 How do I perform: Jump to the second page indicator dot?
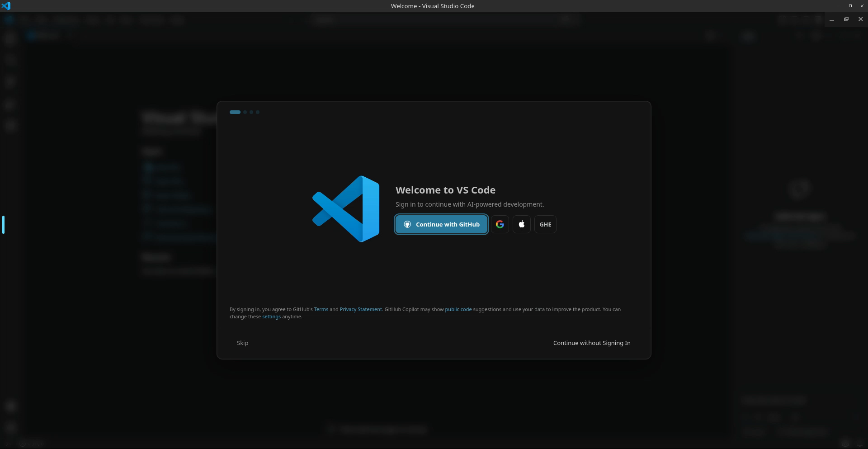pyautogui.click(x=245, y=112)
